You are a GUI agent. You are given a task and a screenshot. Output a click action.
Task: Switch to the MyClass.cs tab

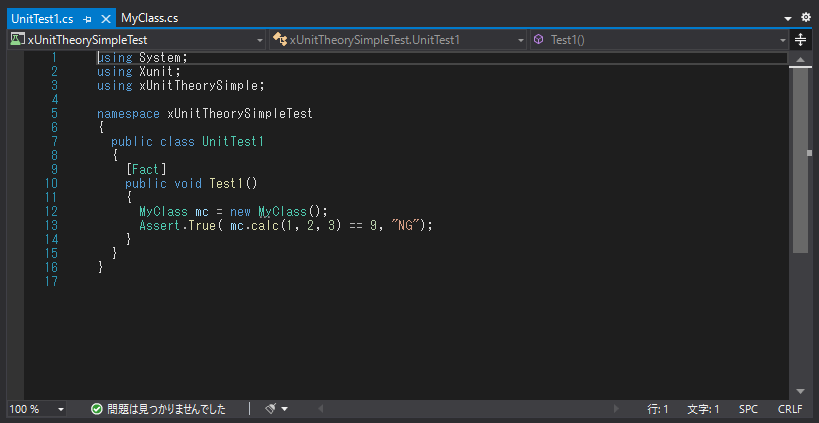coord(149,18)
